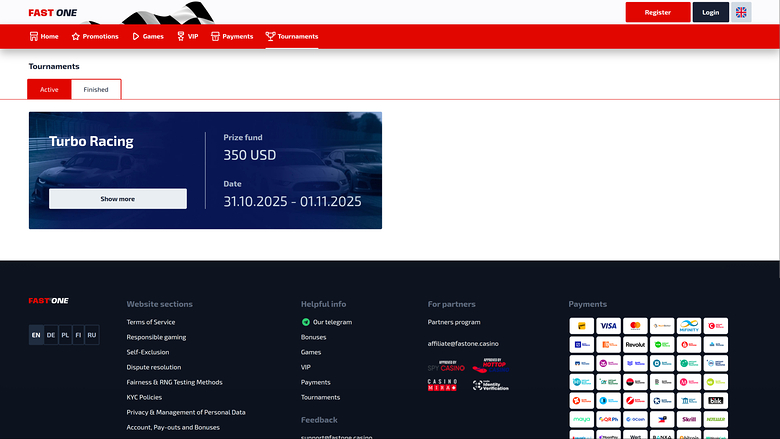The height and width of the screenshot is (439, 780).
Task: Click the green Telegram icon in the footer
Action: pyautogui.click(x=305, y=322)
